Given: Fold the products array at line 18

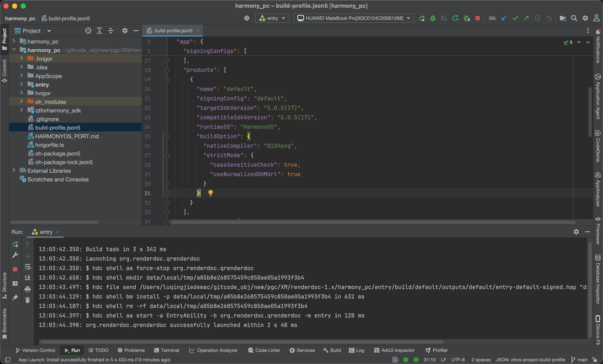Looking at the screenshot, I should click(167, 70).
